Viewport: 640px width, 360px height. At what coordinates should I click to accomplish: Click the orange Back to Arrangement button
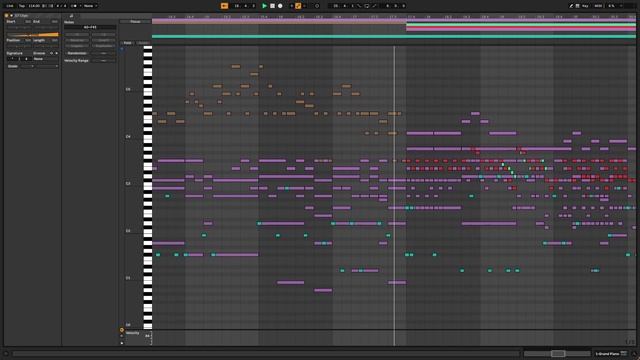pyautogui.click(x=224, y=6)
